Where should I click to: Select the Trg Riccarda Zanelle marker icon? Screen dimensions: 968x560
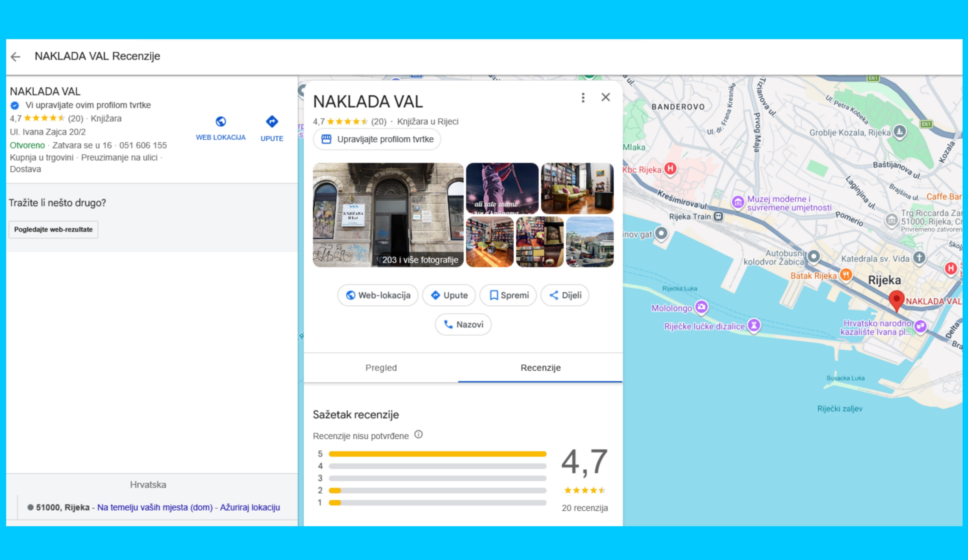pyautogui.click(x=891, y=220)
